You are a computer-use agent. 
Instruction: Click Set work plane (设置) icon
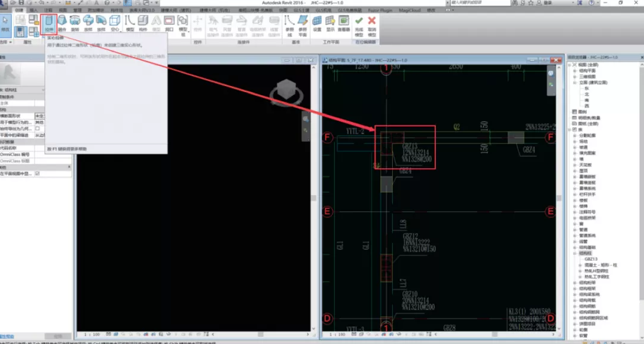pos(317,24)
